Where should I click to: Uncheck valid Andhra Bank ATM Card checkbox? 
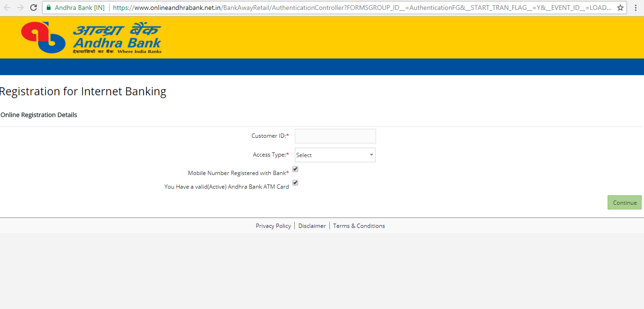click(x=295, y=183)
